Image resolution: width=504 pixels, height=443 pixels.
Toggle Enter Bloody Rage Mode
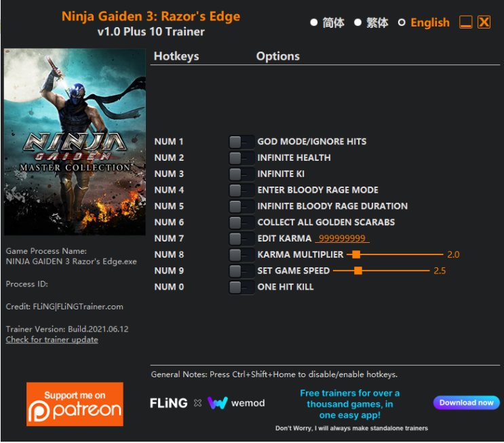coord(241,190)
